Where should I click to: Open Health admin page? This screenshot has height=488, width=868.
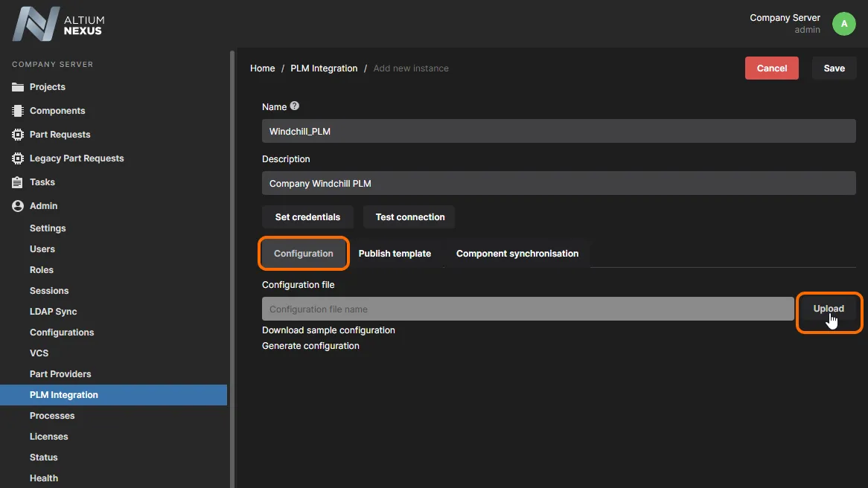click(44, 478)
